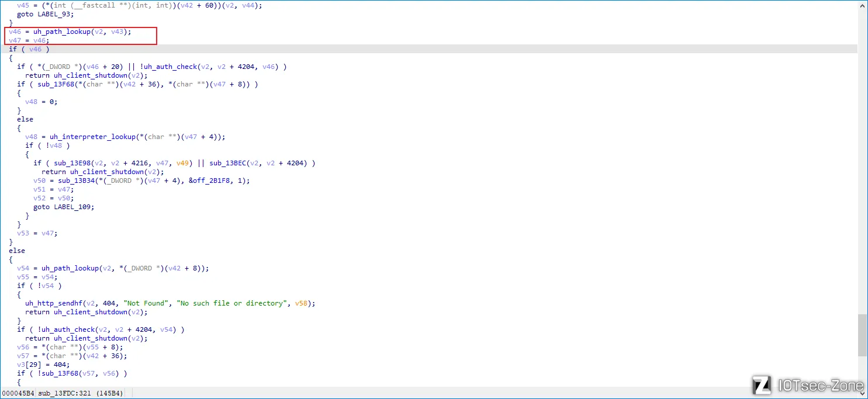Click the "goto LABEL_109;" line
Image resolution: width=868 pixels, height=399 pixels.
pyautogui.click(x=64, y=207)
